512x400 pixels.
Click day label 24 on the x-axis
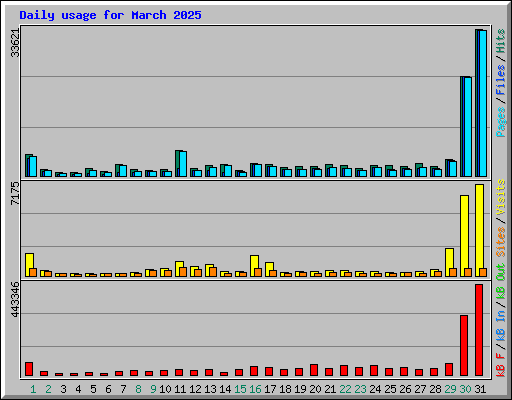(x=375, y=389)
